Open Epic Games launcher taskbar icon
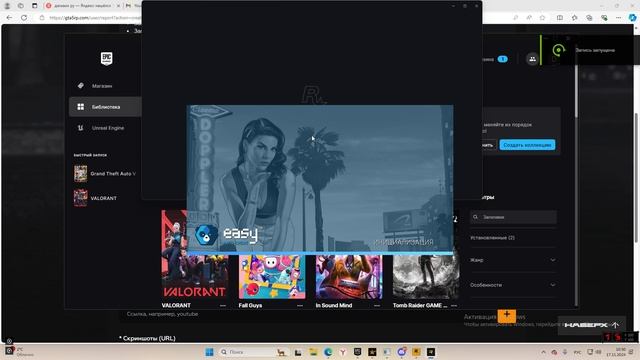This screenshot has height=360, width=640. [358, 352]
